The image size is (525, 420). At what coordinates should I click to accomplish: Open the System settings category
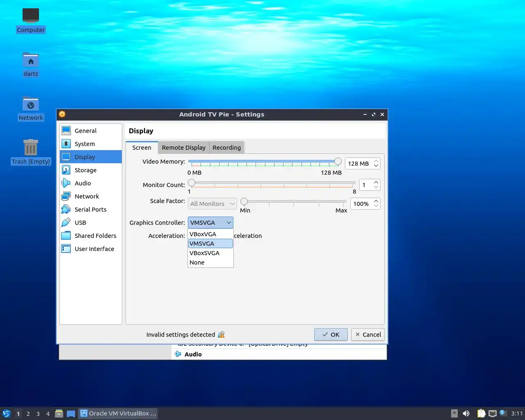pyautogui.click(x=91, y=144)
